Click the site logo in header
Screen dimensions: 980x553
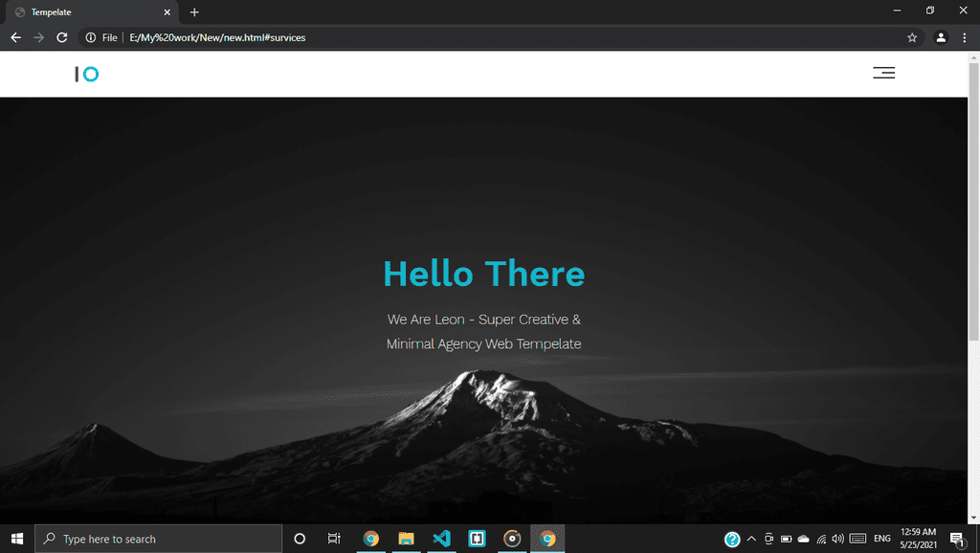click(x=87, y=75)
